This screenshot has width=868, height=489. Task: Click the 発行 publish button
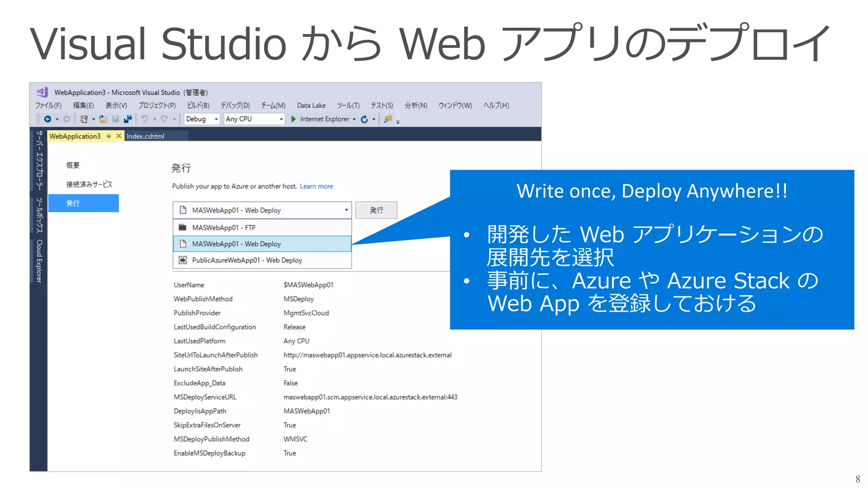pos(376,210)
